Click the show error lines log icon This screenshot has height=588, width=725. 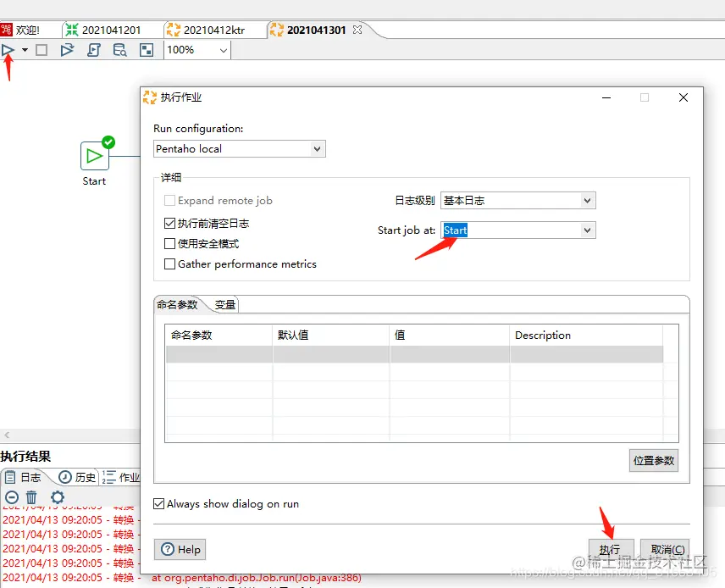[x=12, y=498]
